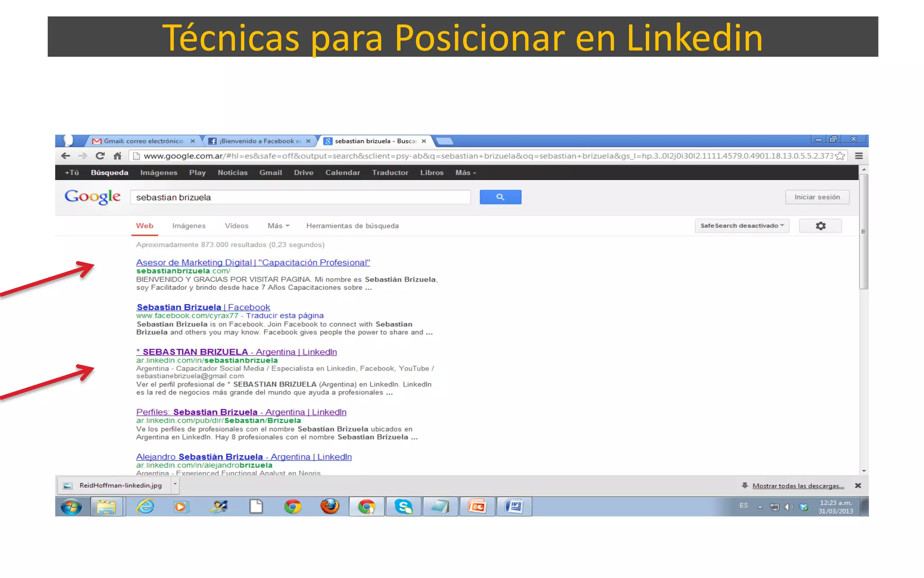Image resolution: width=924 pixels, height=578 pixels.
Task: Open Google search settings gear
Action: pyautogui.click(x=820, y=226)
